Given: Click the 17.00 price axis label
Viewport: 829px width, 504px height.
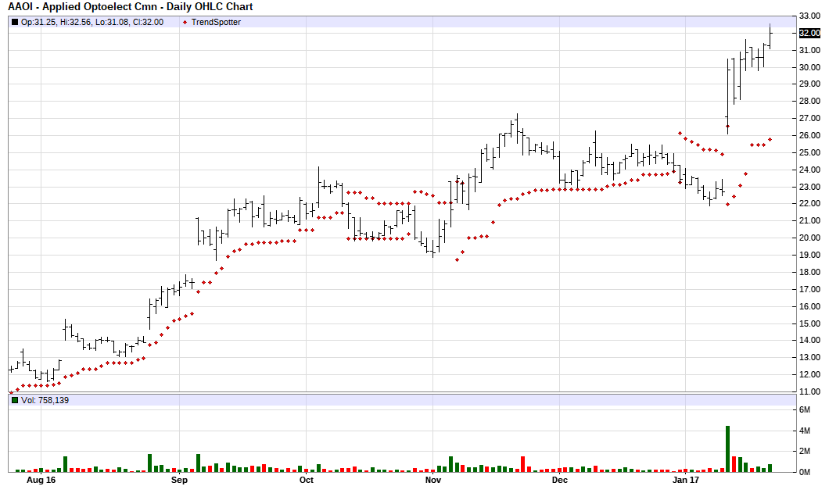Looking at the screenshot, I should [809, 290].
